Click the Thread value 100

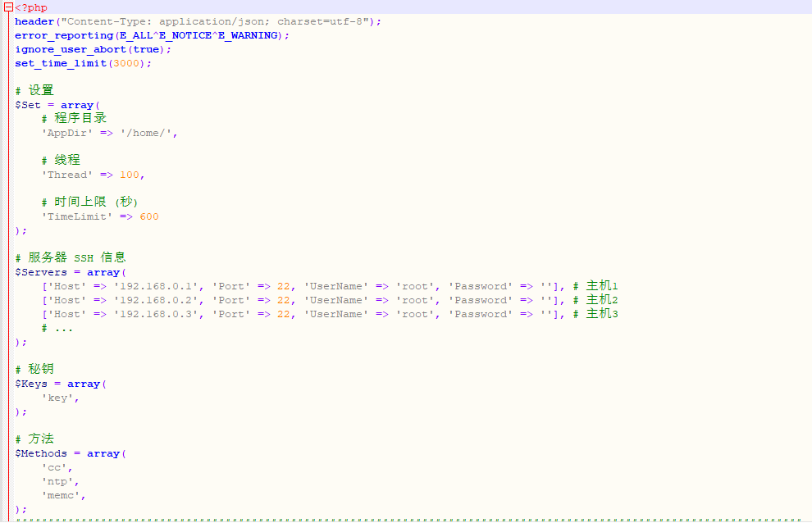(x=130, y=175)
